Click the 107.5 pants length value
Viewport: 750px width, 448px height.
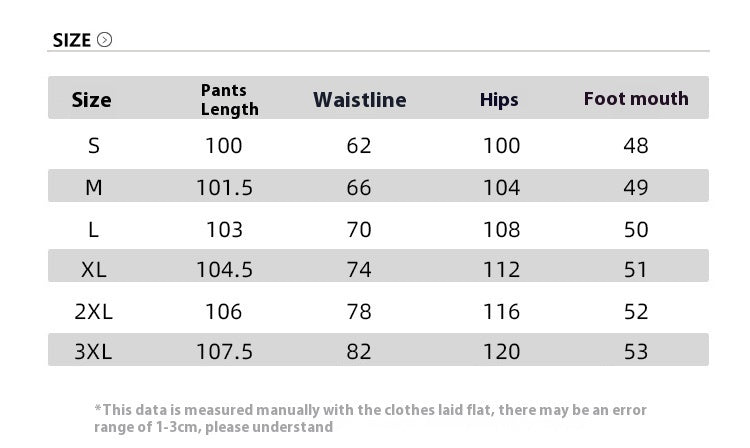(x=224, y=352)
